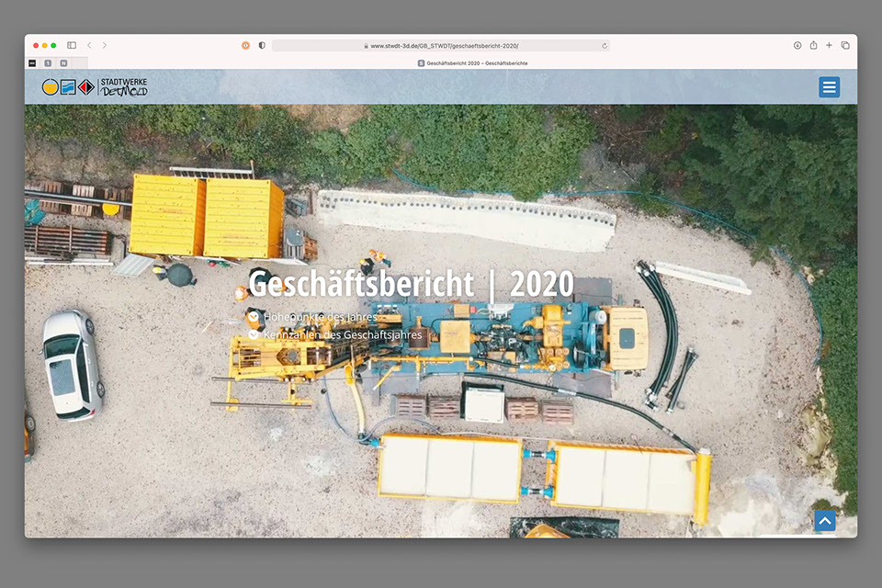Toggle the Safari sidebar

point(72,45)
